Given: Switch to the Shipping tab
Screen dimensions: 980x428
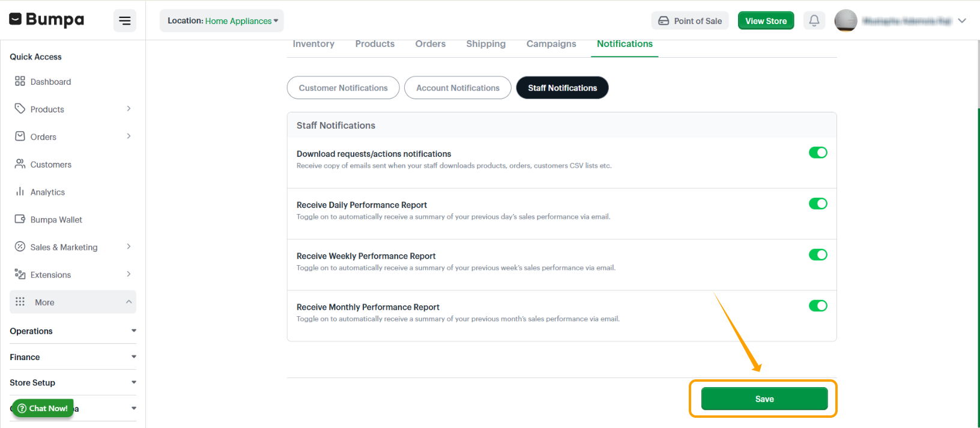Looking at the screenshot, I should click(x=486, y=44).
